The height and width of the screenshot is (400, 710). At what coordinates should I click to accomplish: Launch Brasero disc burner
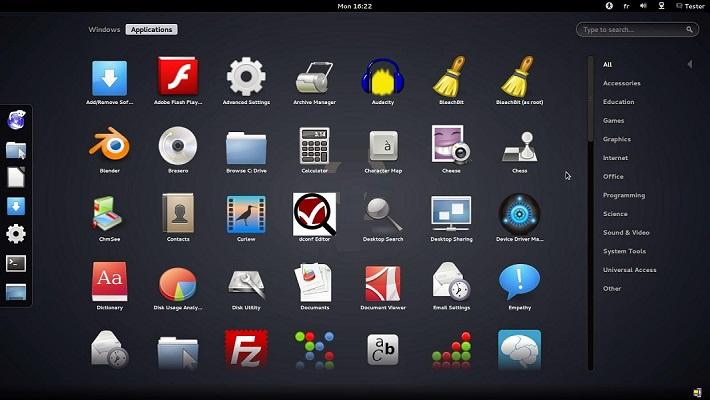(x=178, y=145)
